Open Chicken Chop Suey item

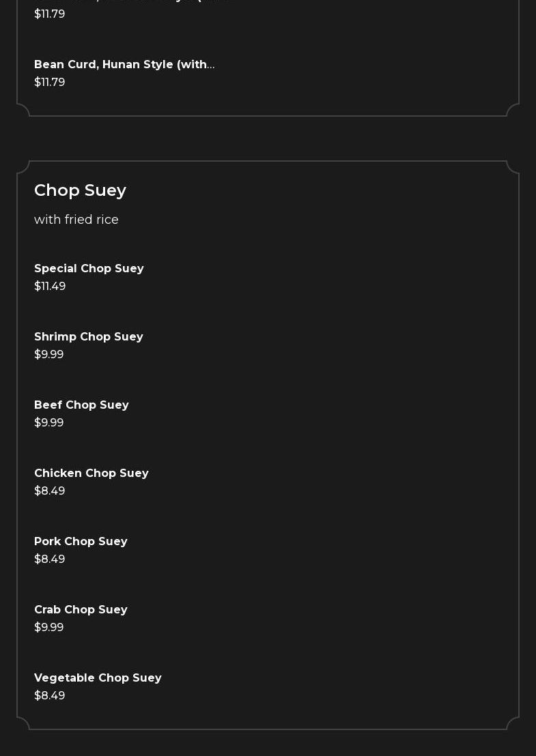91,474
